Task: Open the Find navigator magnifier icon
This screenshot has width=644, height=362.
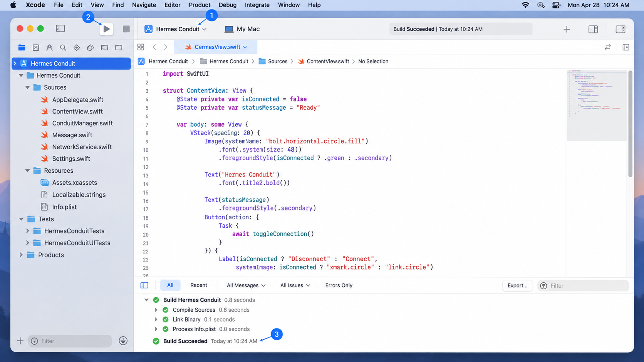Action: 63,48
